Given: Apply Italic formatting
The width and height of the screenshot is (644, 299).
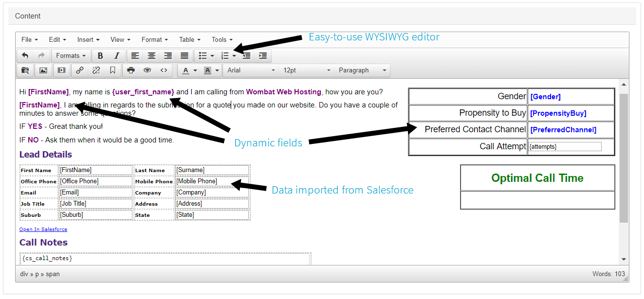Looking at the screenshot, I should pos(116,56).
